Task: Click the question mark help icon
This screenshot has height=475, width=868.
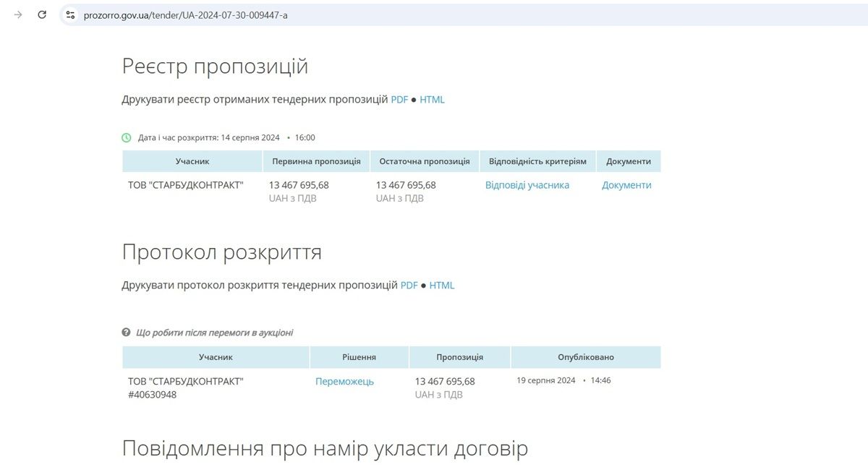Action: pyautogui.click(x=126, y=332)
